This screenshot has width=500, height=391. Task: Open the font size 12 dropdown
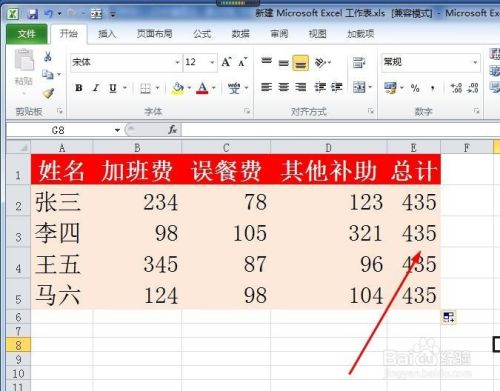coord(212,62)
